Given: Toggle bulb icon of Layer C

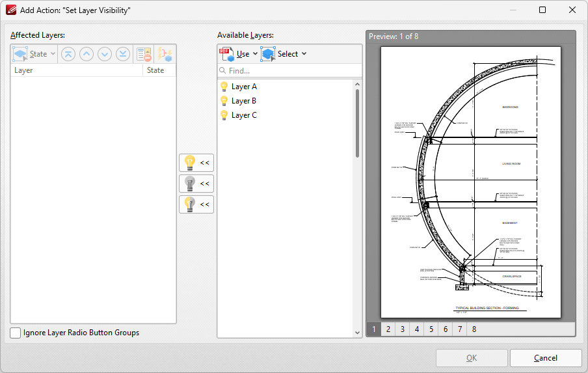Looking at the screenshot, I should point(224,115).
